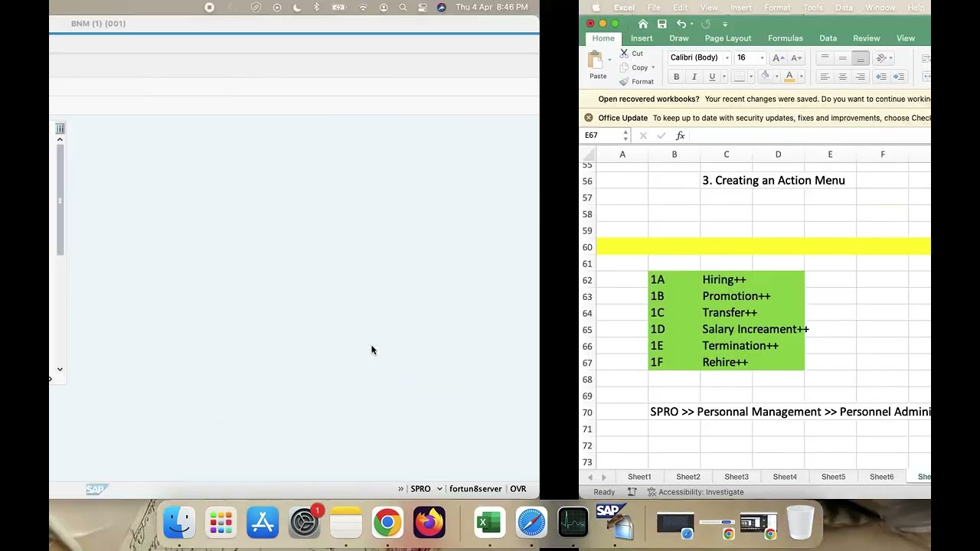
Task: Toggle Center alignment
Action: (842, 77)
